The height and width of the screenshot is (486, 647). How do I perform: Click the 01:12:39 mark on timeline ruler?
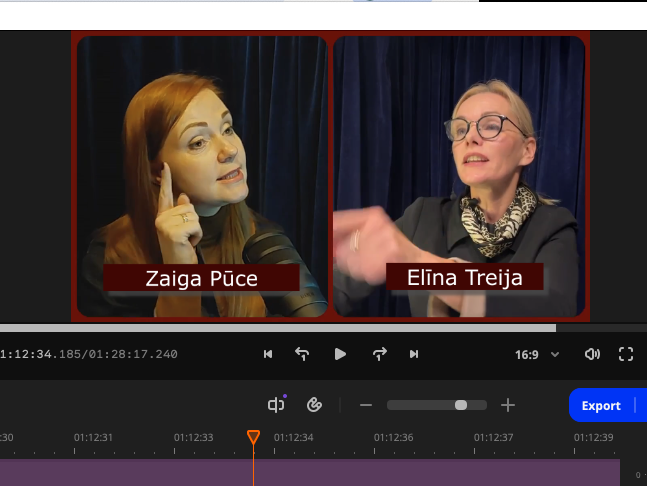click(x=593, y=437)
